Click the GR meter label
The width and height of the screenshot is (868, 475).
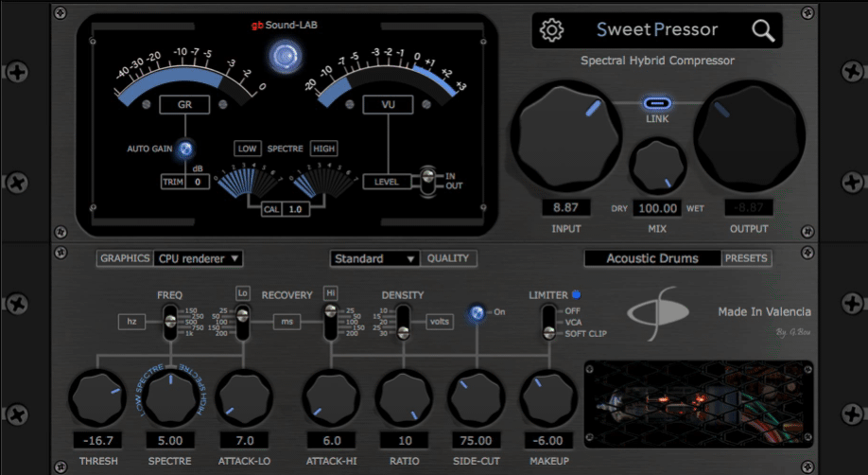[184, 104]
